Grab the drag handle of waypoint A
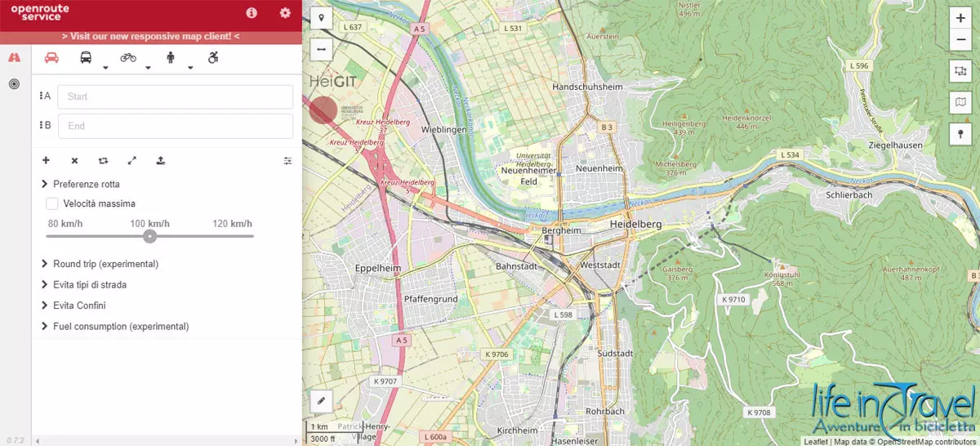 click(41, 96)
